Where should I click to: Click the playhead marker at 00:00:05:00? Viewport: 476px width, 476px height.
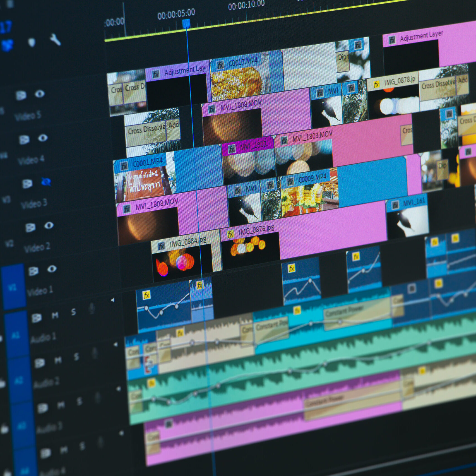point(186,24)
